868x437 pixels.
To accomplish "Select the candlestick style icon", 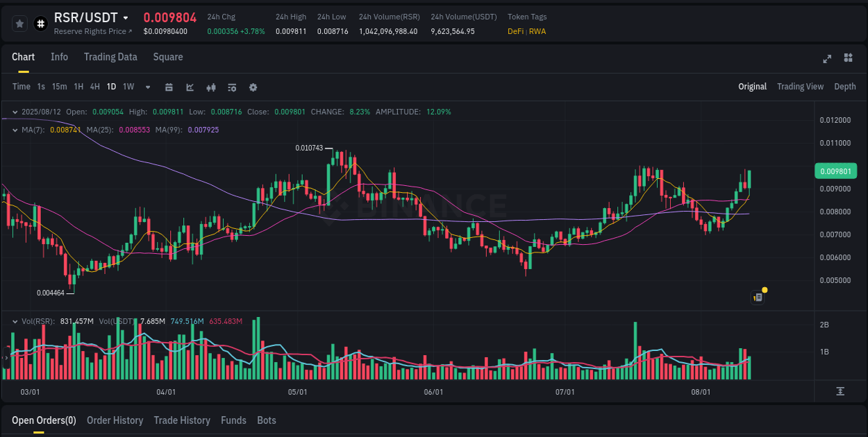I will point(210,87).
